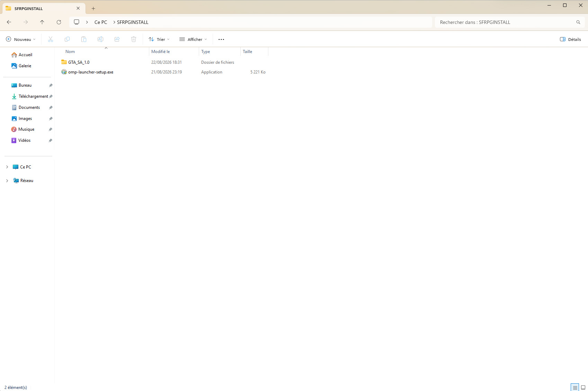The image size is (588, 391).
Task: Click the Delete trash icon
Action: pyautogui.click(x=134, y=39)
